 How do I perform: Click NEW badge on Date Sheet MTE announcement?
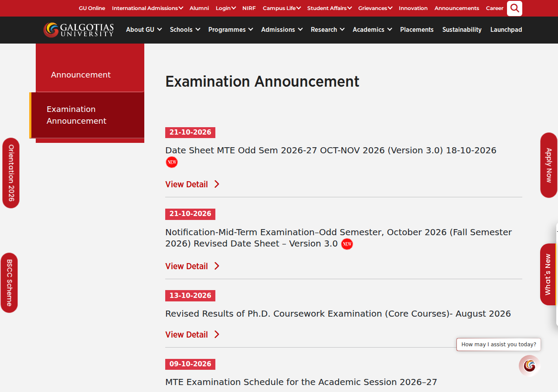tap(172, 162)
